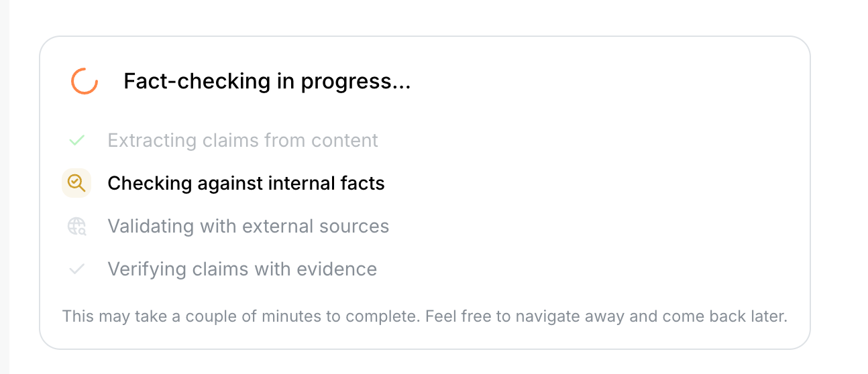The width and height of the screenshot is (868, 374).
Task: Click the orange loading spinner icon
Action: pyautogui.click(x=85, y=81)
